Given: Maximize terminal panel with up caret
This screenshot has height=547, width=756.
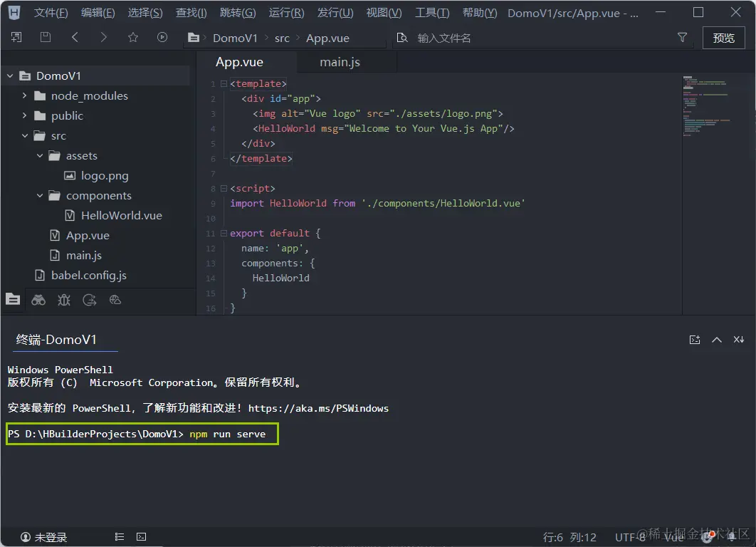Looking at the screenshot, I should coord(717,340).
